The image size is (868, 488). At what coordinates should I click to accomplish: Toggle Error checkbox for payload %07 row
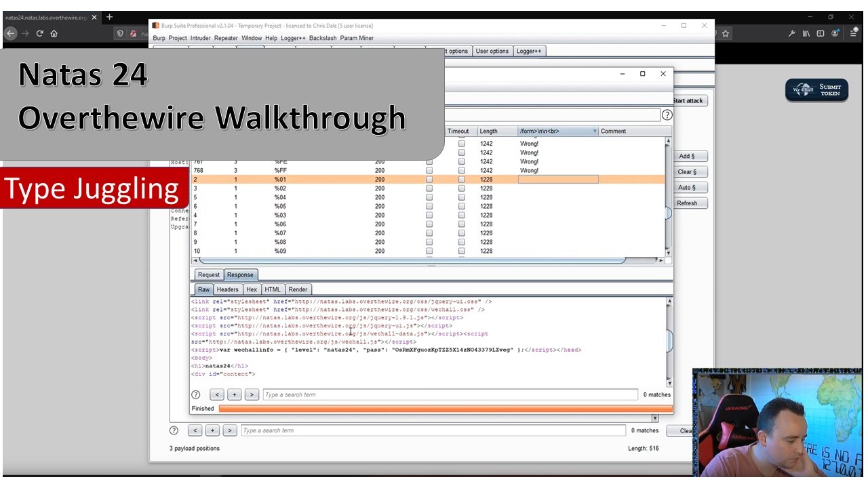point(429,233)
